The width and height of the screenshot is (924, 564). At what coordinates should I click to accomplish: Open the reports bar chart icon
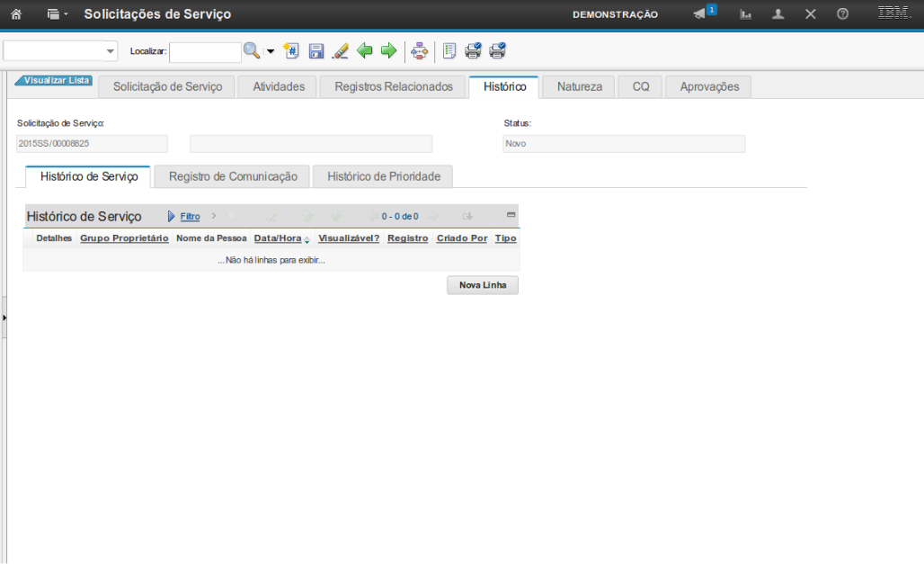pyautogui.click(x=745, y=14)
